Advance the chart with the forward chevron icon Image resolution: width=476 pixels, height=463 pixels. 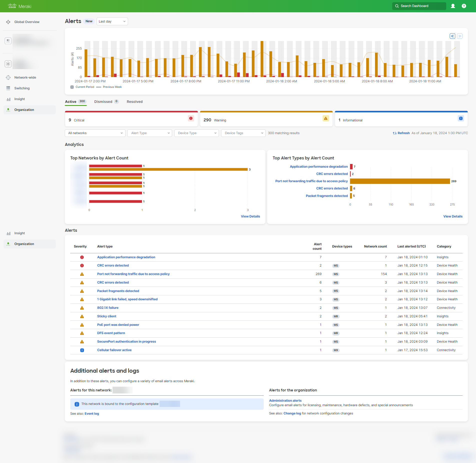(x=459, y=36)
